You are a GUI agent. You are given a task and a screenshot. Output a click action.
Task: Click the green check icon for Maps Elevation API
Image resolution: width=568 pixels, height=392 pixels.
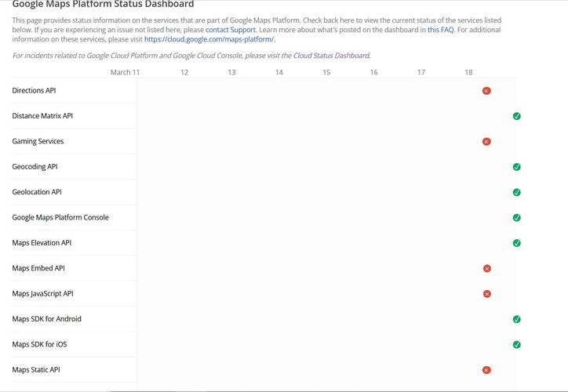(516, 243)
